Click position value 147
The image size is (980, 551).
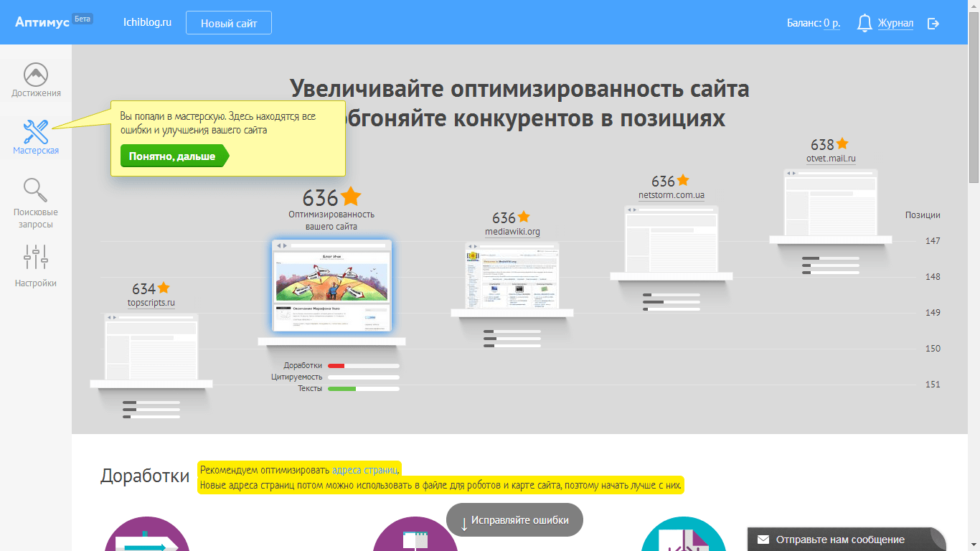(933, 240)
